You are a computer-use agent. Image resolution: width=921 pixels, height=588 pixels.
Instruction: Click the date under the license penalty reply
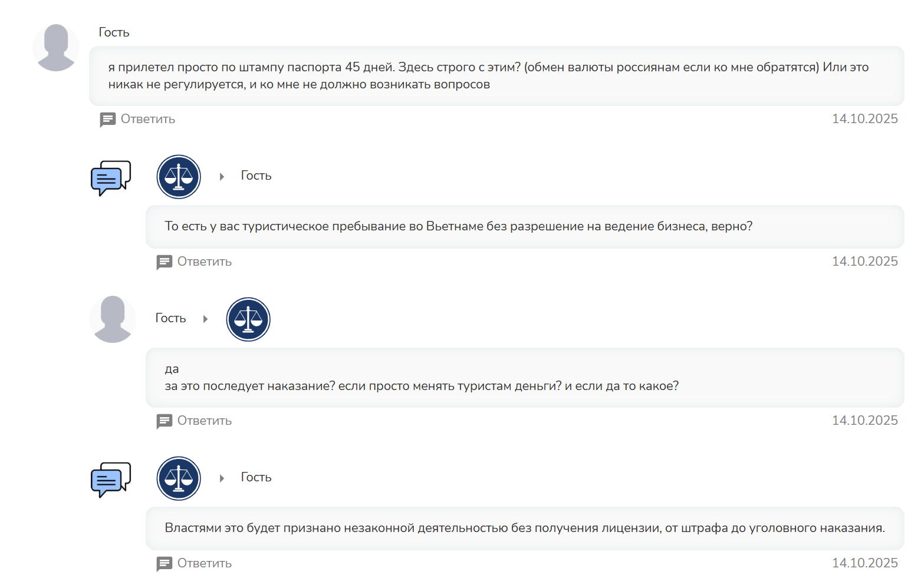point(864,563)
